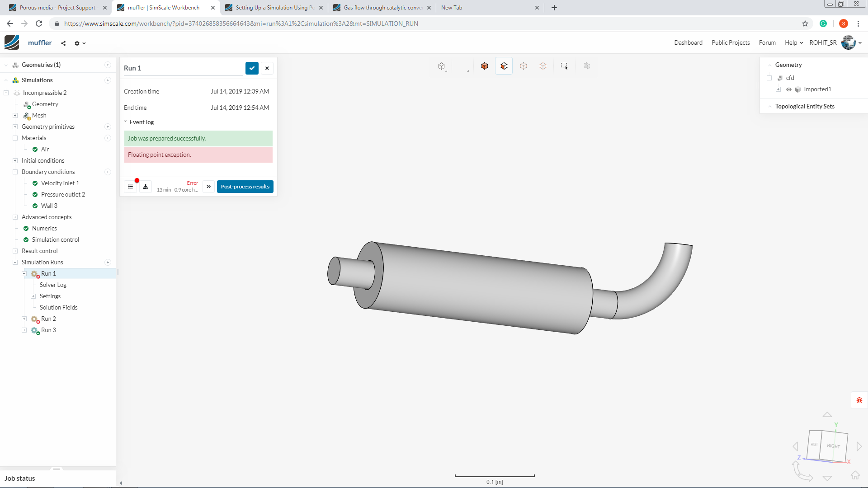
Task: Collapse the Event log section
Action: [x=126, y=122]
